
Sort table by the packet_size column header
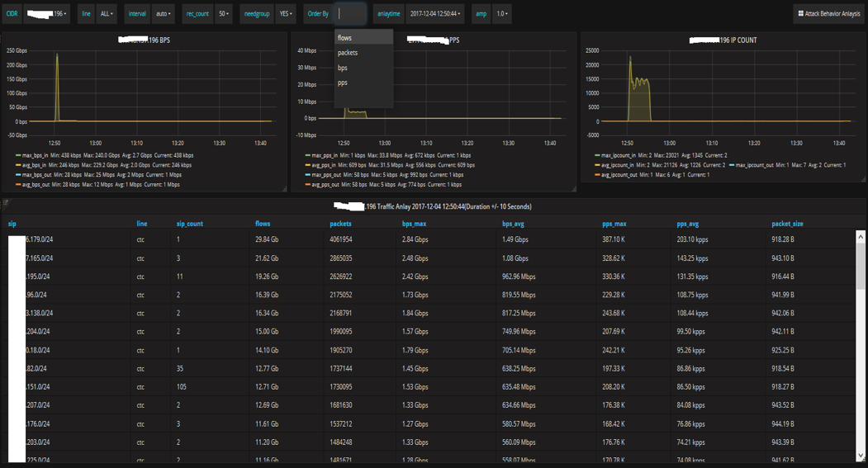(x=787, y=224)
